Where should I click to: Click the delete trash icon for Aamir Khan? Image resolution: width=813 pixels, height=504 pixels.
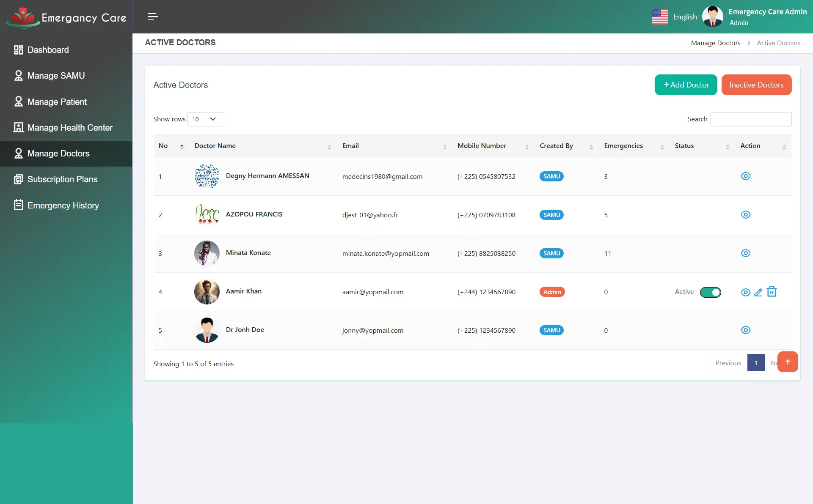coord(772,291)
